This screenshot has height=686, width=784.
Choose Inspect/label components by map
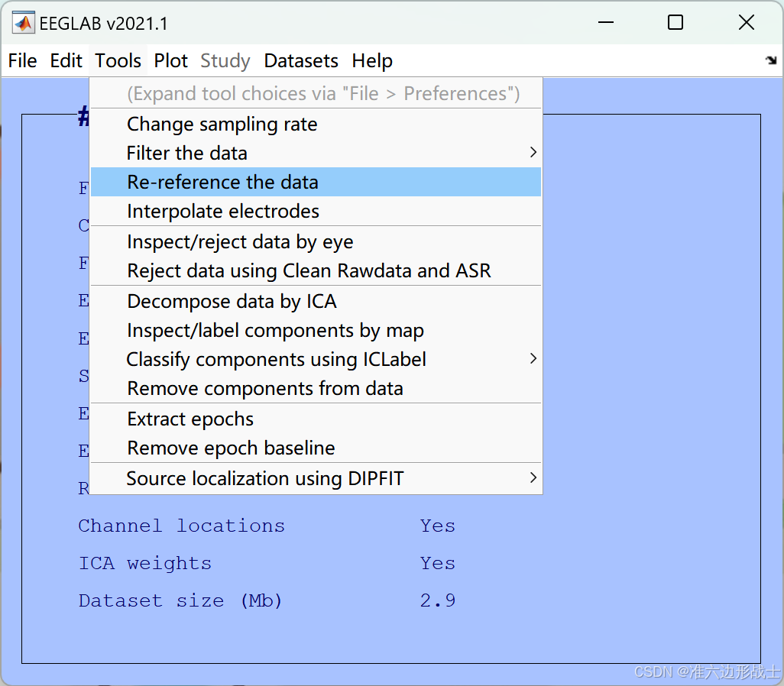316,331
